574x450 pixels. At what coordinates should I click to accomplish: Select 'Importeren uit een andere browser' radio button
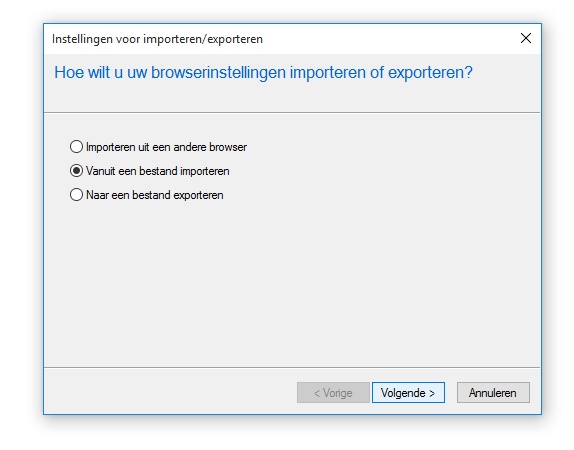point(76,147)
